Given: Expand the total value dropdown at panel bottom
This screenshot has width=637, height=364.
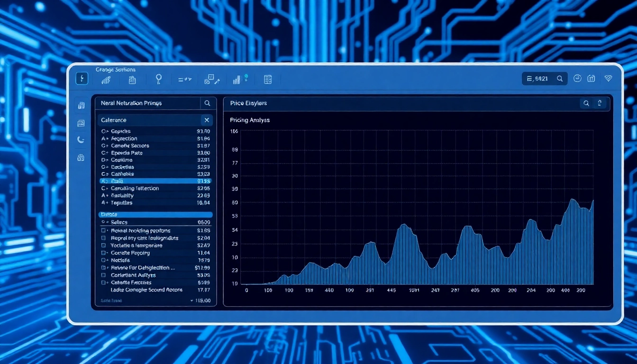Looking at the screenshot, I should pos(192,300).
